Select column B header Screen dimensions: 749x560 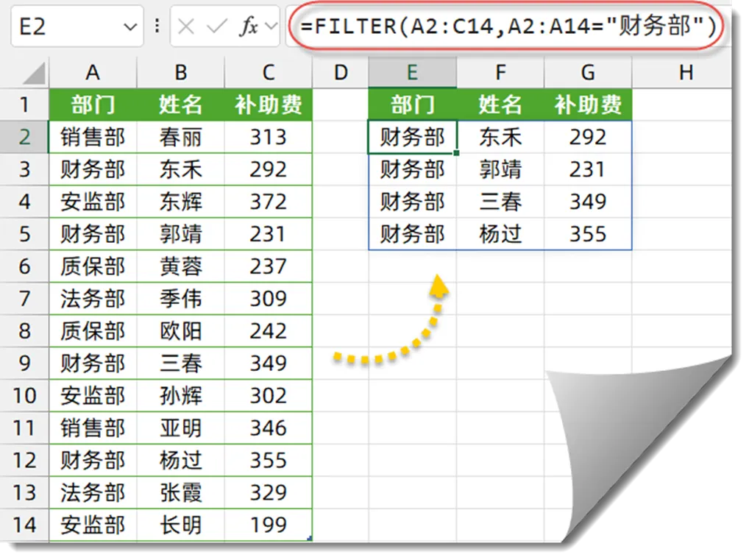coord(180,73)
